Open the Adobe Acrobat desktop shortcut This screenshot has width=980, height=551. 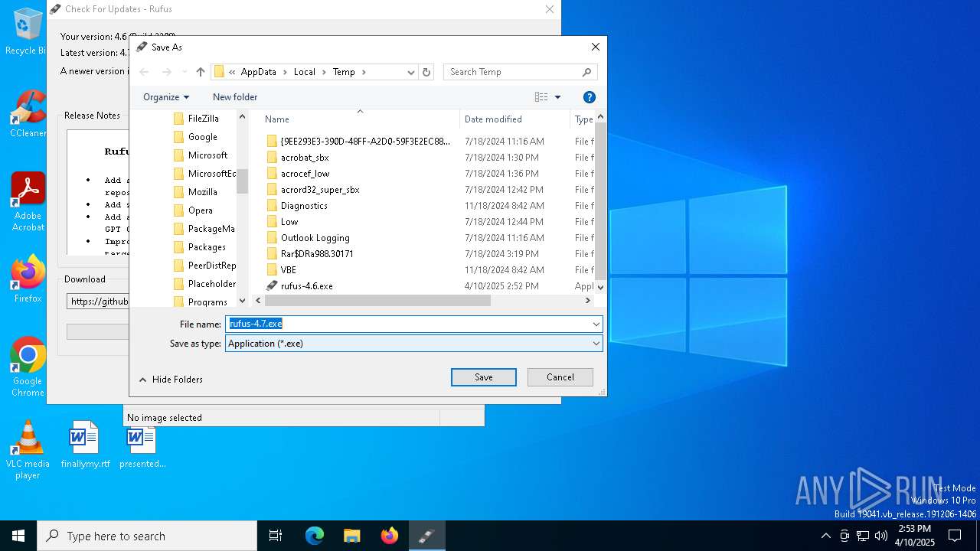[28, 202]
